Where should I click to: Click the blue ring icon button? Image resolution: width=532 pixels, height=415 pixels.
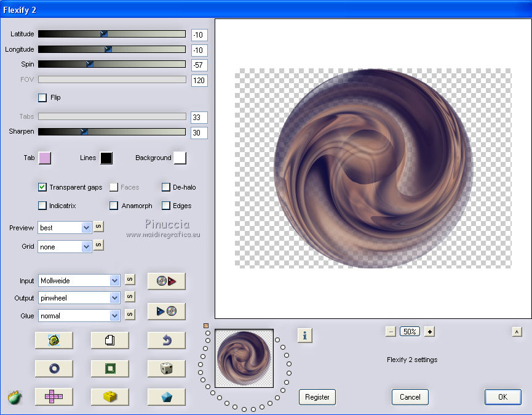pos(54,368)
